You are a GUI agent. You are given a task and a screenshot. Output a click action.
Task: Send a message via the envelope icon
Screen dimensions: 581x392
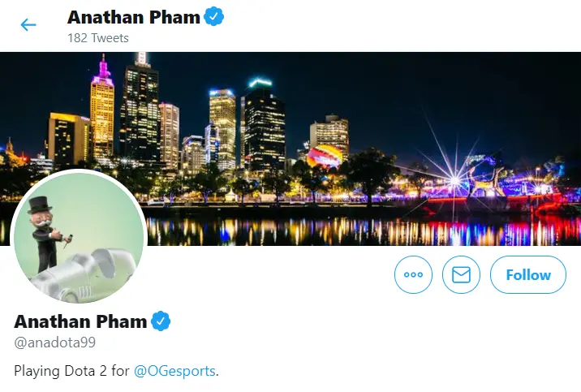(x=461, y=274)
